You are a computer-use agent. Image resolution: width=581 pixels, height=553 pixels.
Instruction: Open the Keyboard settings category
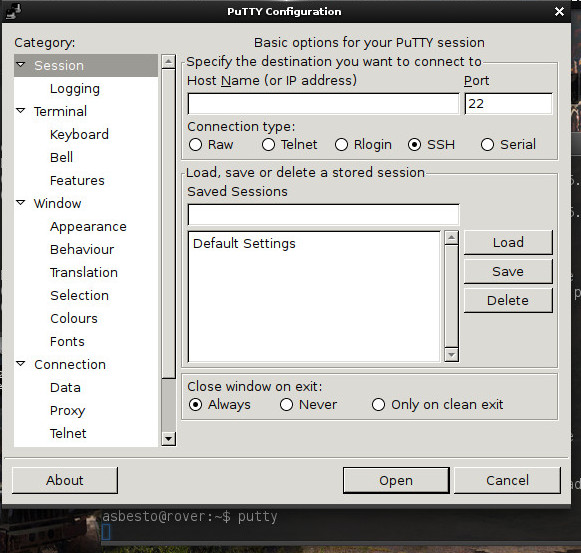[x=79, y=135]
